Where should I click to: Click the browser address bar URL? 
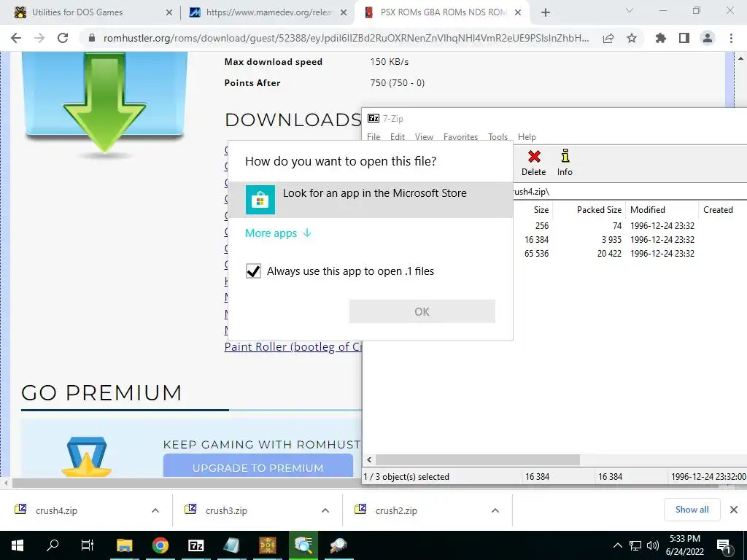tap(347, 38)
